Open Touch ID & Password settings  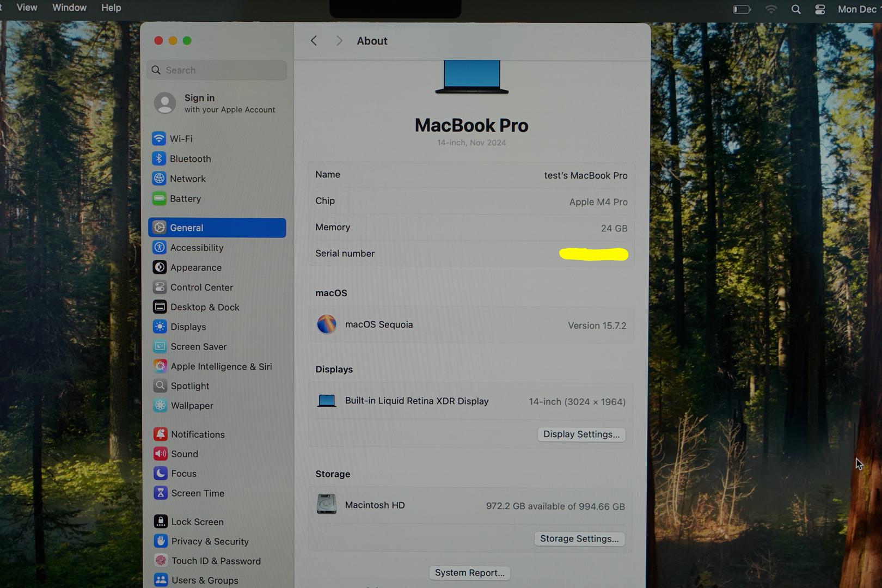tap(216, 561)
